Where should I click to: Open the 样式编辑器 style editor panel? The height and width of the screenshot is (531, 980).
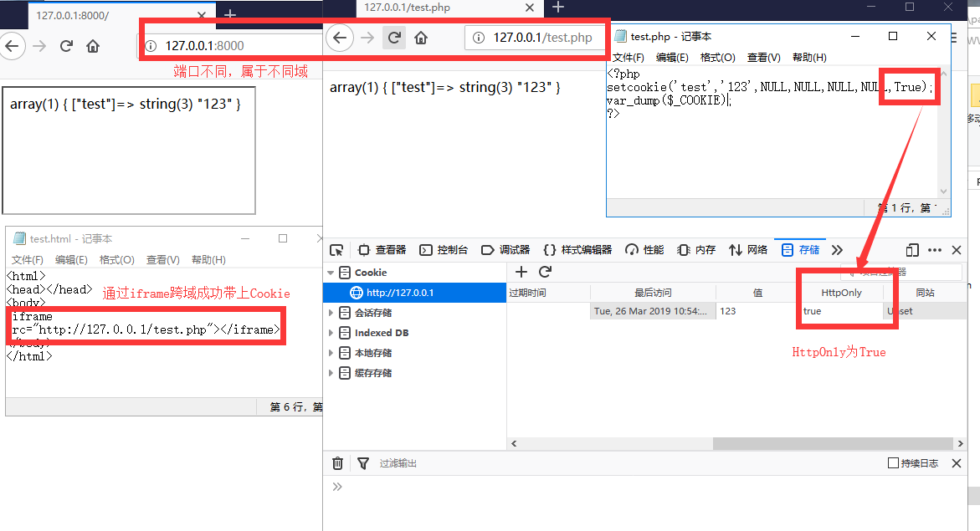(x=577, y=250)
